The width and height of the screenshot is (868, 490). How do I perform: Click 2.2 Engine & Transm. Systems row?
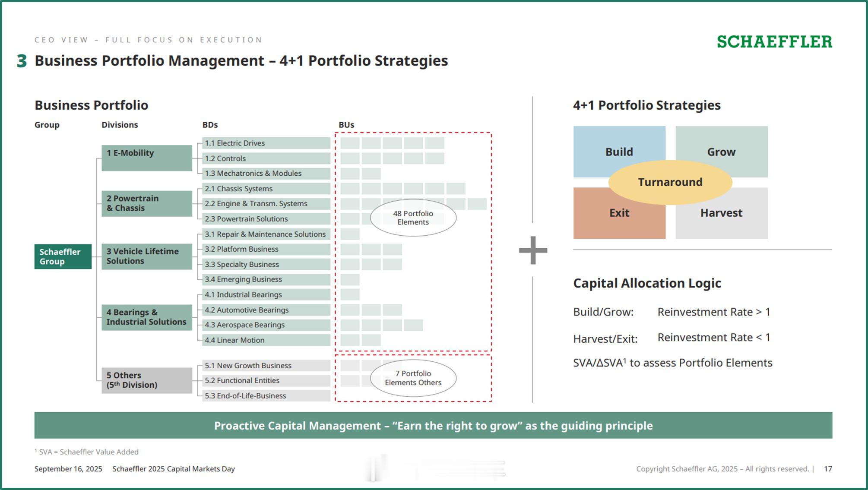click(266, 204)
